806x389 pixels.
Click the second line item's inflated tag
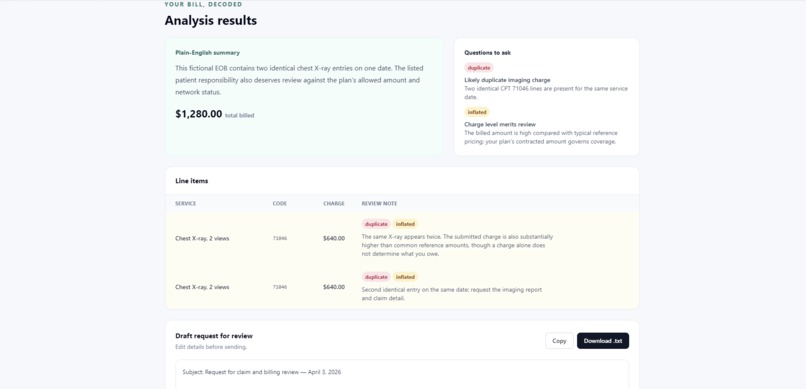tap(406, 277)
